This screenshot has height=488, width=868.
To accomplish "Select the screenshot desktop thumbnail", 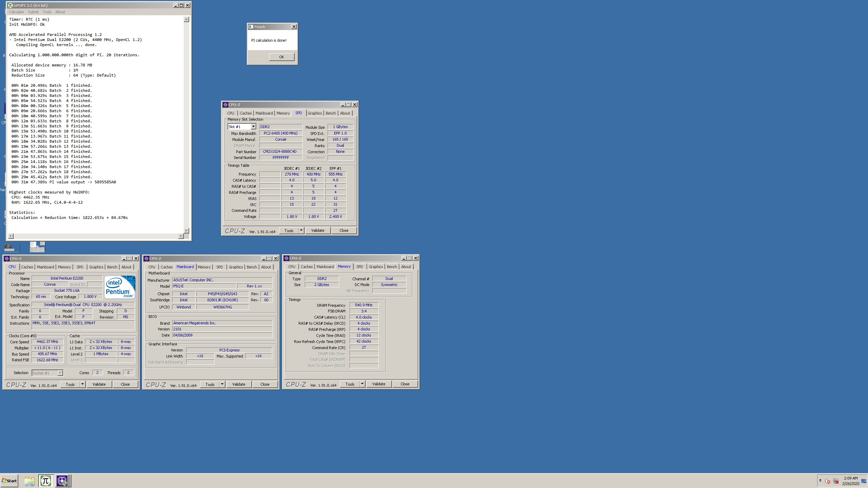I will pos(37,247).
